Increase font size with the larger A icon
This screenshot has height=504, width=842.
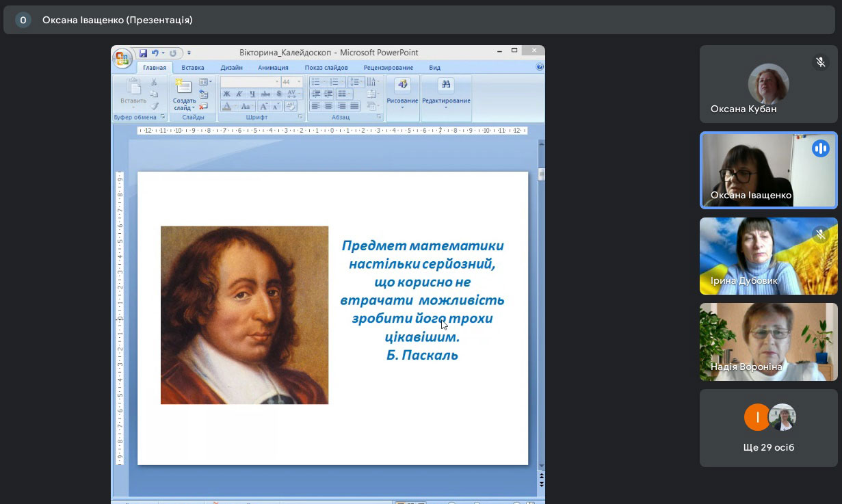(x=263, y=106)
